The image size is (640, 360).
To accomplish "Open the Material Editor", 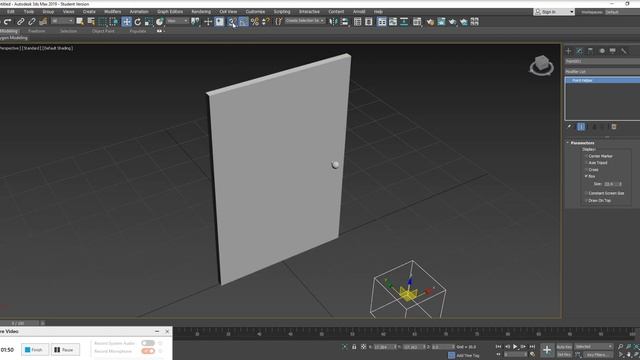I will [417, 21].
